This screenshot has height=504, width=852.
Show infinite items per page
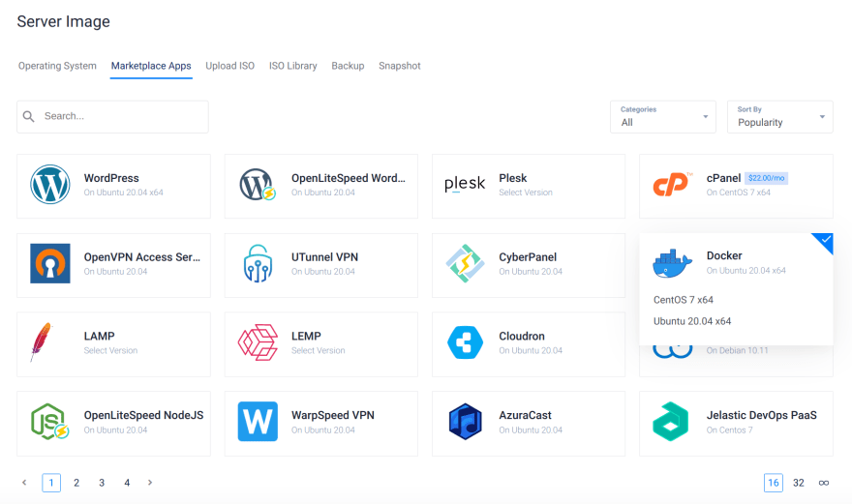(824, 483)
